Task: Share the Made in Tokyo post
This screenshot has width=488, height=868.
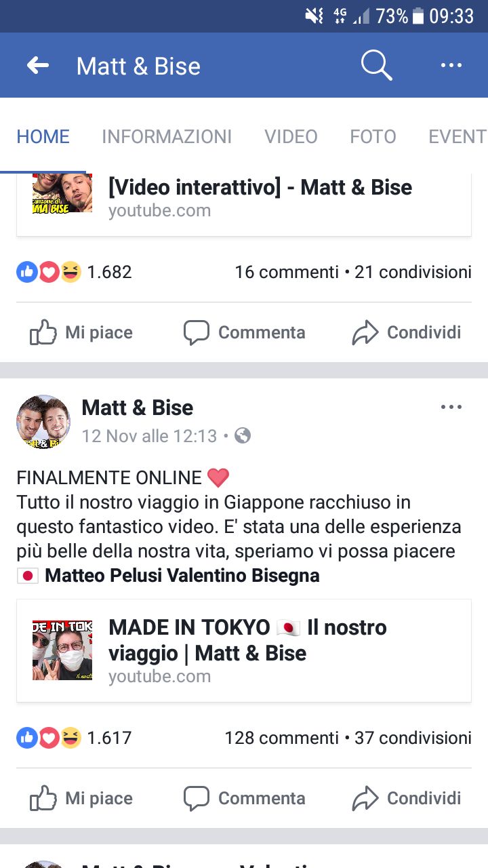Action: 407,798
